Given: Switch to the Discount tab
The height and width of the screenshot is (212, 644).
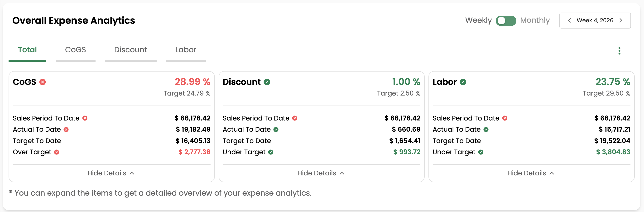Looking at the screenshot, I should coord(130,50).
